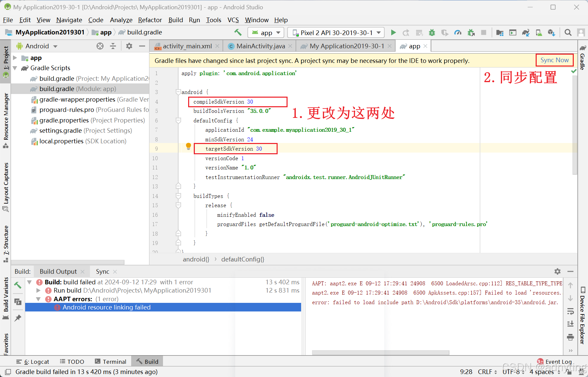
Task: Collapse the AAPT errors tree node
Action: [38, 299]
